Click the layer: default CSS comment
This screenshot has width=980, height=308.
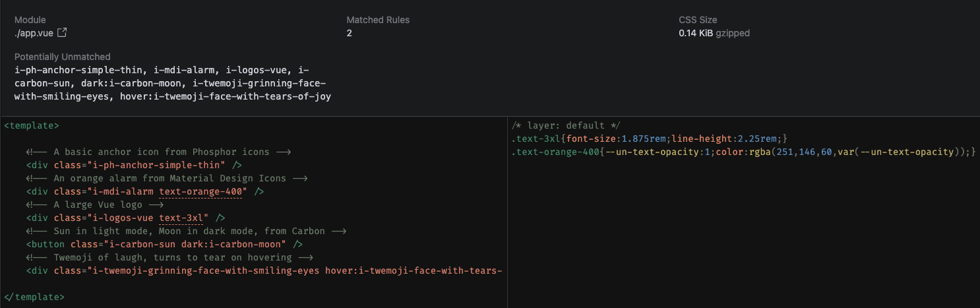tap(566, 125)
